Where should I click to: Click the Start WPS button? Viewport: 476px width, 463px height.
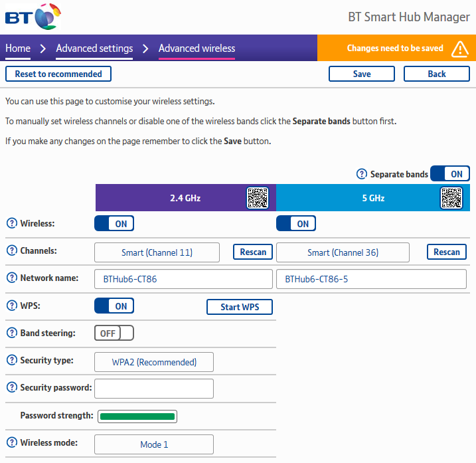coord(240,307)
